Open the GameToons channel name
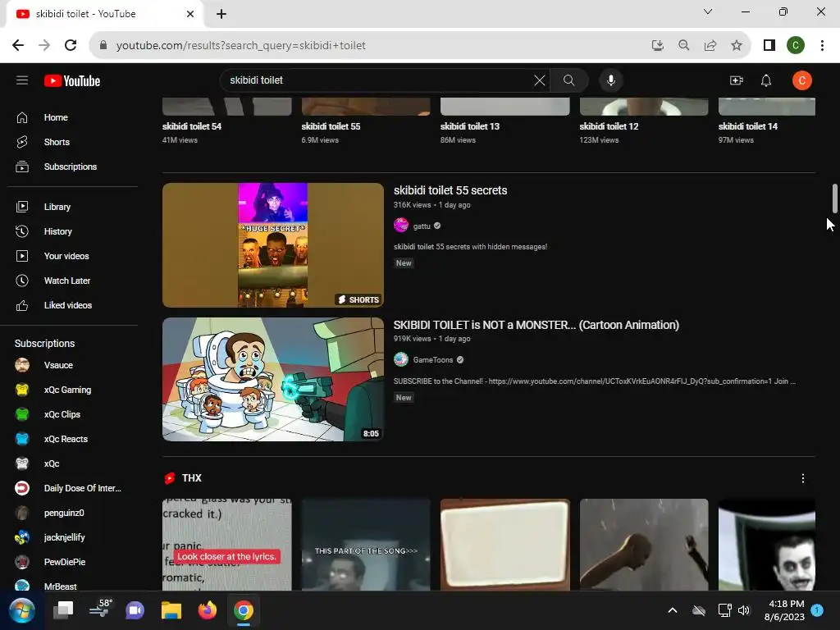 (433, 360)
